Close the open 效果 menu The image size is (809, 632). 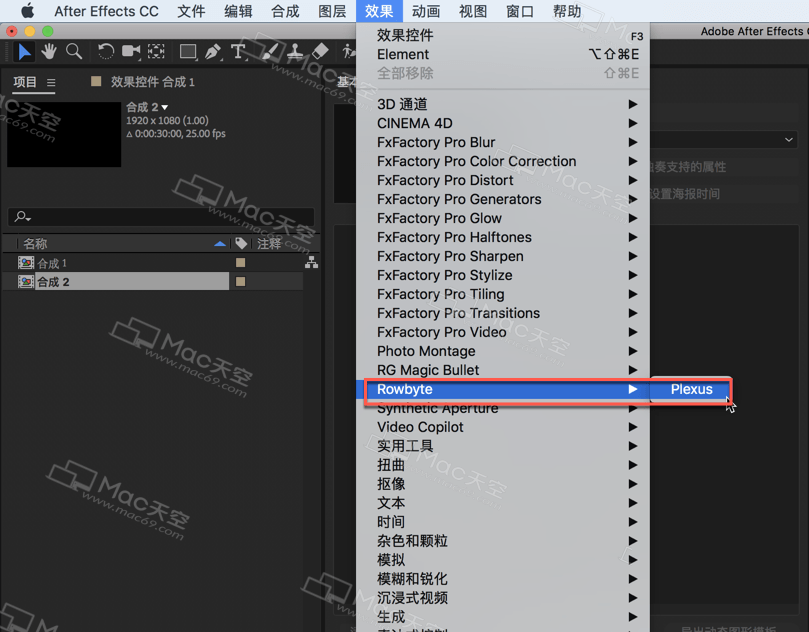pyautogui.click(x=379, y=11)
